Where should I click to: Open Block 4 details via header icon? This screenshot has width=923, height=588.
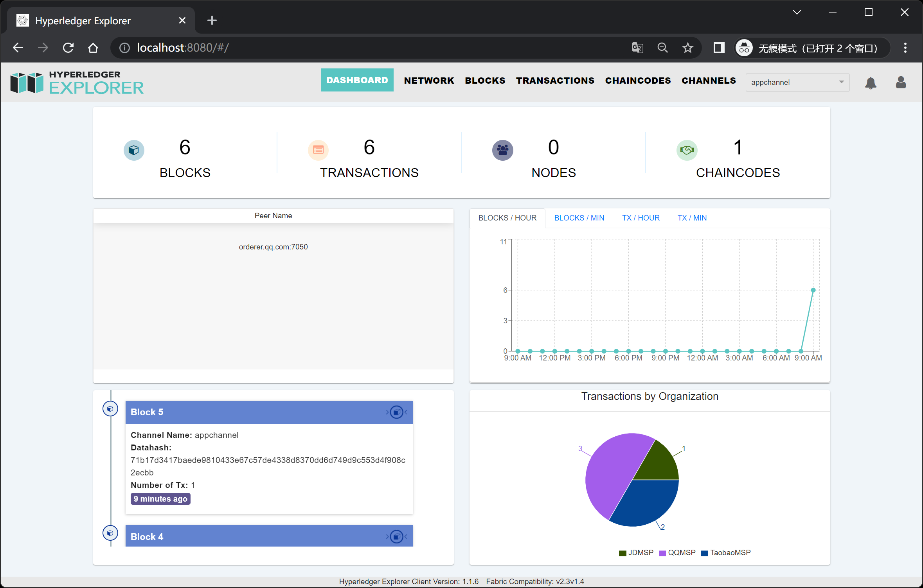(x=397, y=536)
